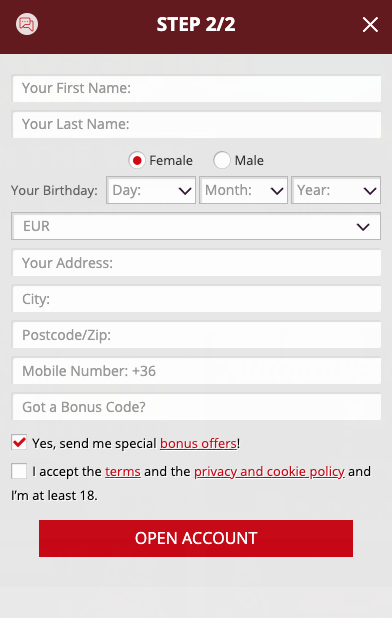The image size is (392, 618).
Task: Click the Postcode/Zip input field
Action: 196,335
